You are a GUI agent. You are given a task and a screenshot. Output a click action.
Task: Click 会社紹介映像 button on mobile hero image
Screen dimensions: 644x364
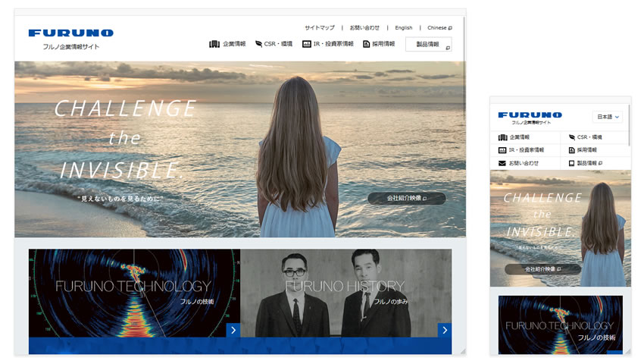tap(542, 269)
